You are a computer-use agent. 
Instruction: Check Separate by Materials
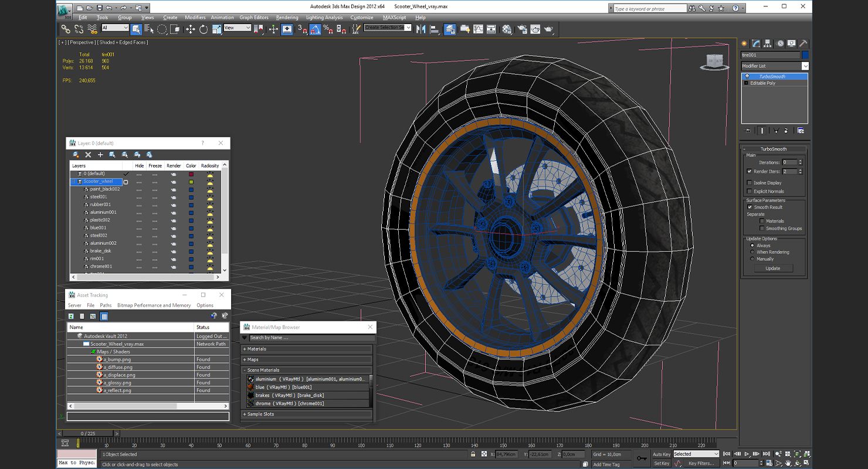[762, 221]
